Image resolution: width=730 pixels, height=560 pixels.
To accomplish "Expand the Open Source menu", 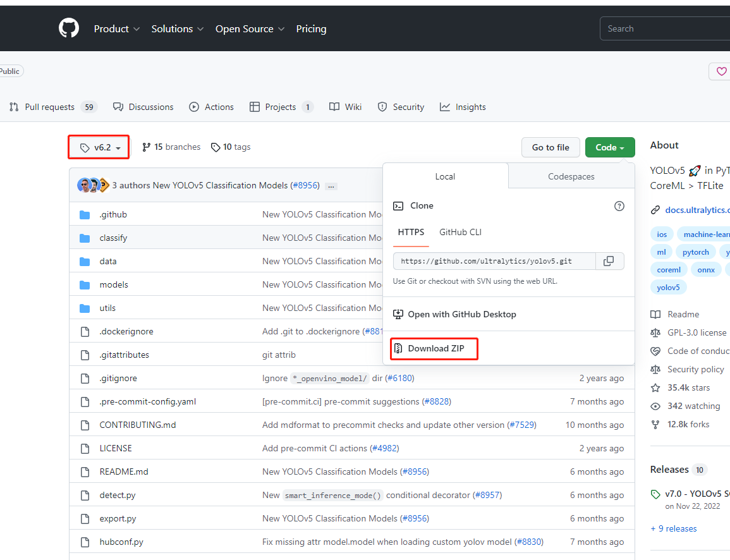I will [x=250, y=29].
